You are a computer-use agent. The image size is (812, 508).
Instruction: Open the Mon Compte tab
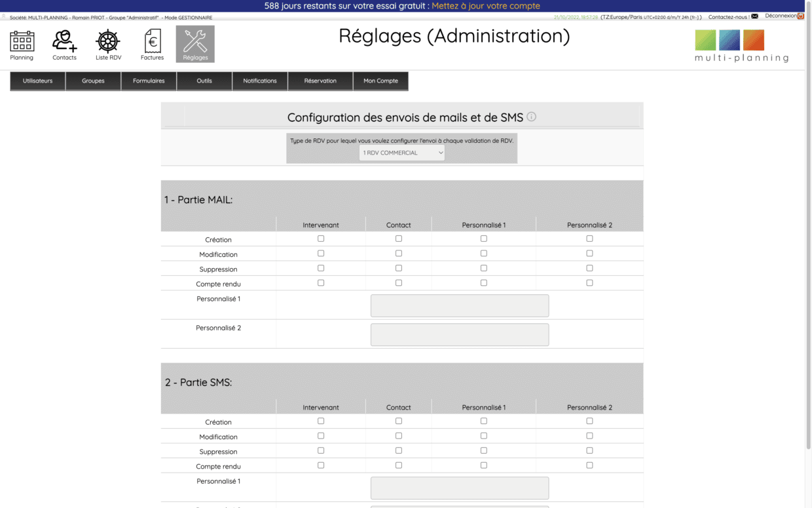tap(380, 81)
